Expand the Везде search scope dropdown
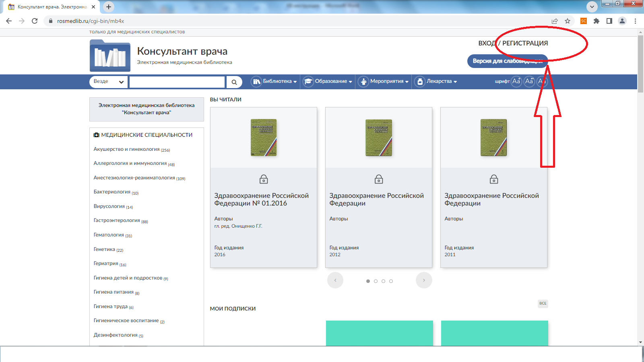644x362 pixels. 108,82
